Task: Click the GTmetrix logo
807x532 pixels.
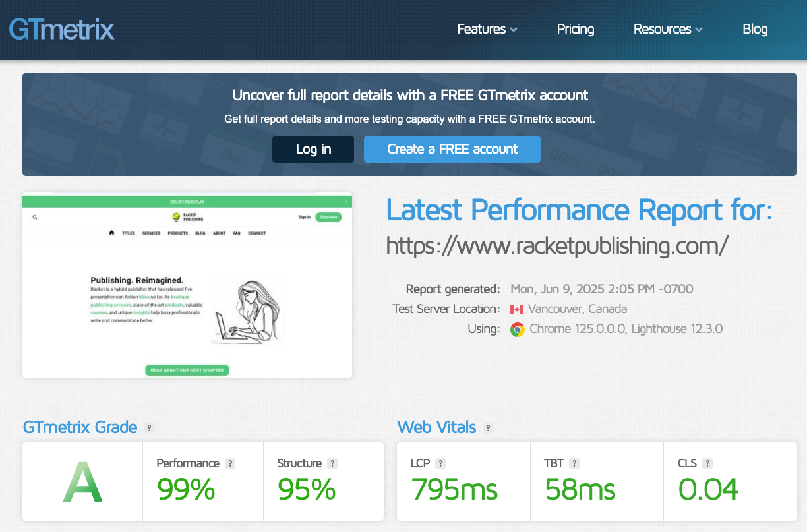Action: pos(61,30)
